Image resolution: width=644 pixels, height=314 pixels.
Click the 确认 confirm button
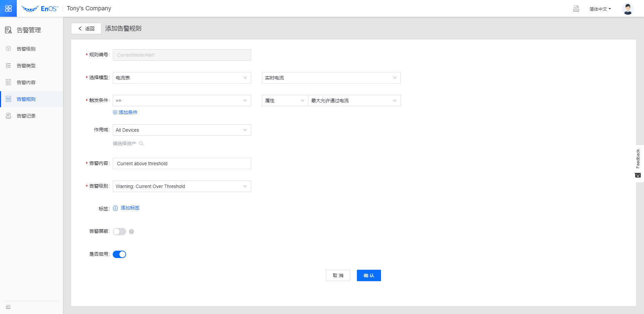click(x=369, y=275)
